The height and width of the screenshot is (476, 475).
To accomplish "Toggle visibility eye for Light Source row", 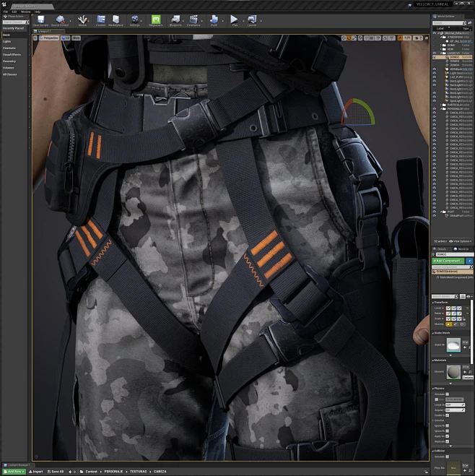I will click(x=435, y=73).
